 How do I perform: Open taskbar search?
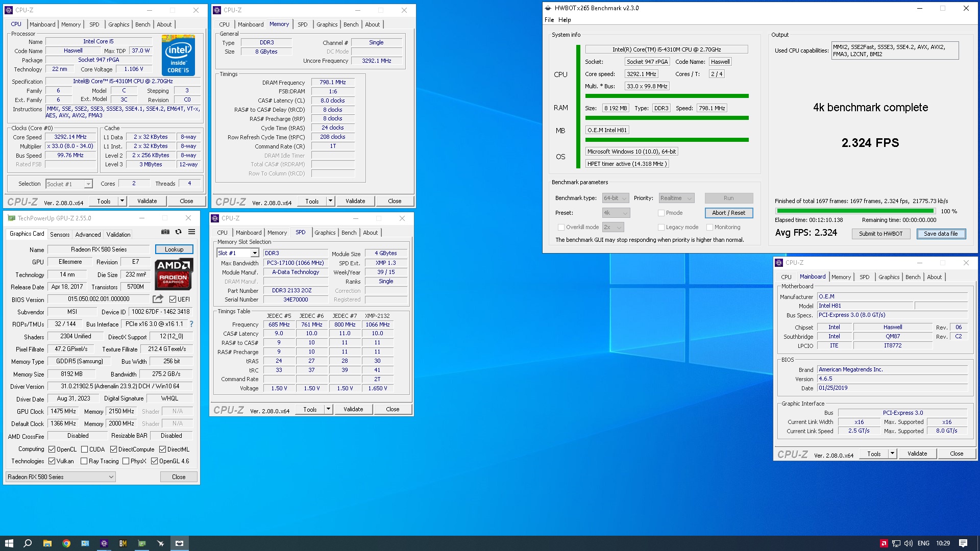28,543
